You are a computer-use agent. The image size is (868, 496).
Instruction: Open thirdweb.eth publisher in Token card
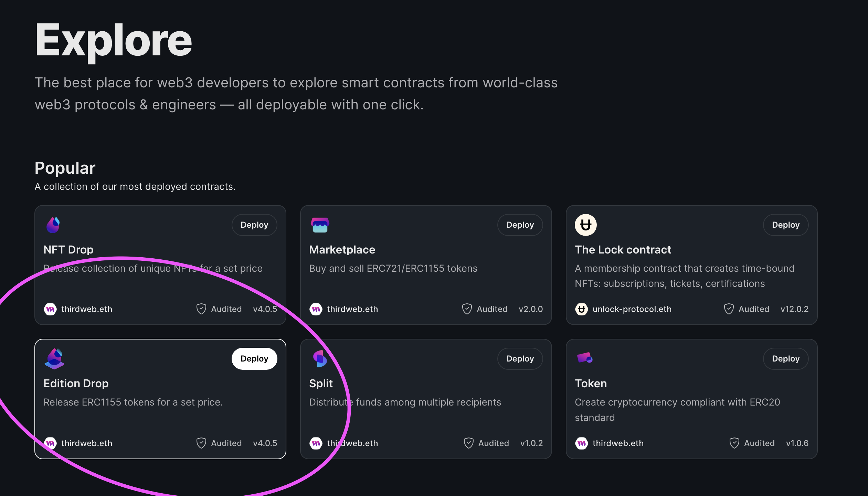(618, 443)
